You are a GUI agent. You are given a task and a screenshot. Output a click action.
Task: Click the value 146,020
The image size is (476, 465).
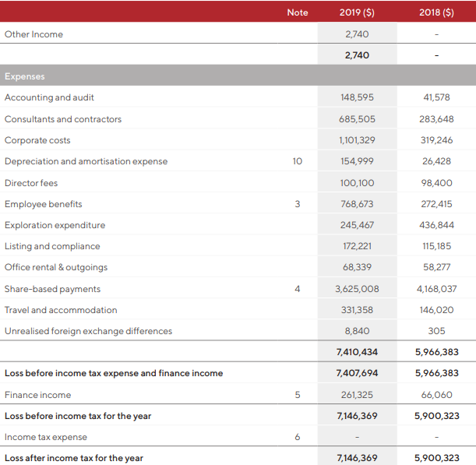[x=436, y=310]
